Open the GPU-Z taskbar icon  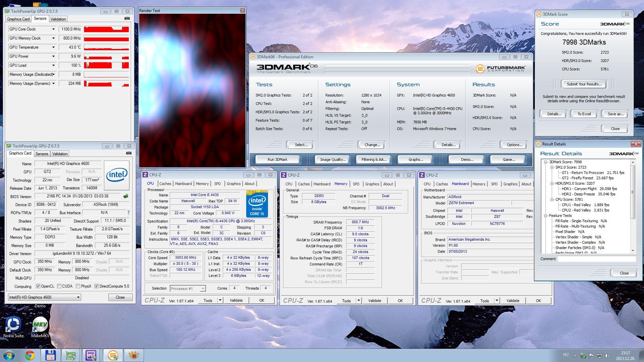tap(71, 355)
